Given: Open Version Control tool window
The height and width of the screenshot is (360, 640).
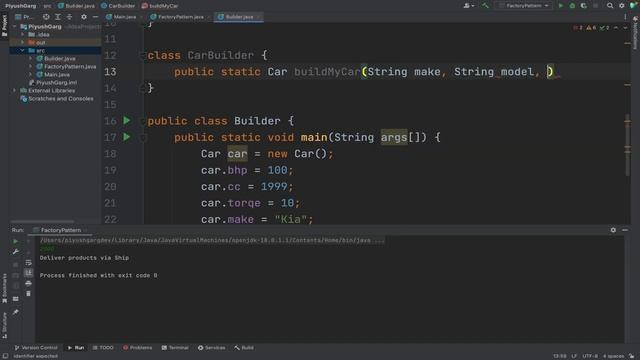Looking at the screenshot, I should (36, 348).
